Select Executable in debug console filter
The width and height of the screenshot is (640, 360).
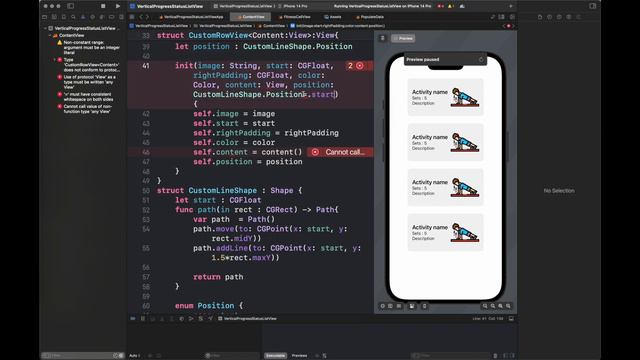[x=276, y=356]
